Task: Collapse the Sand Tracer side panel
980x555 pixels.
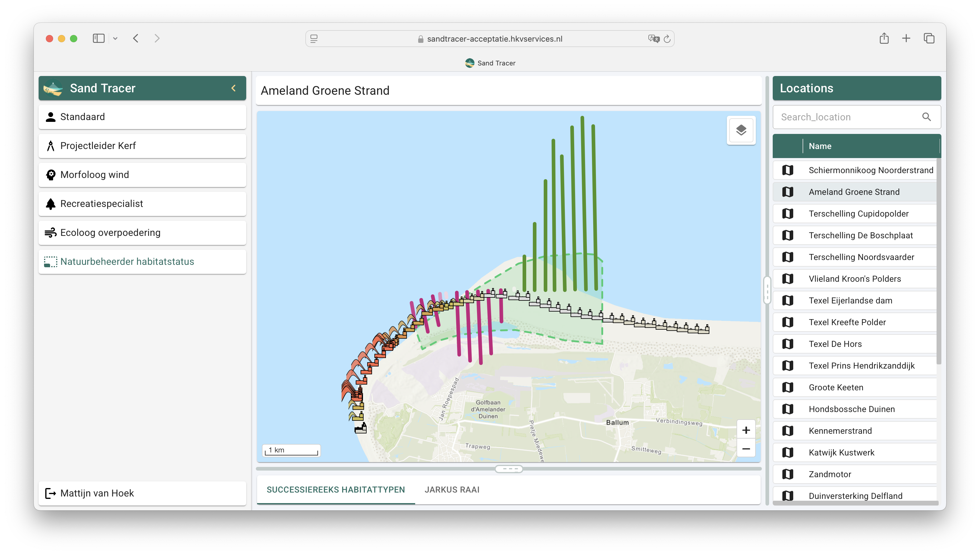Action: tap(233, 88)
